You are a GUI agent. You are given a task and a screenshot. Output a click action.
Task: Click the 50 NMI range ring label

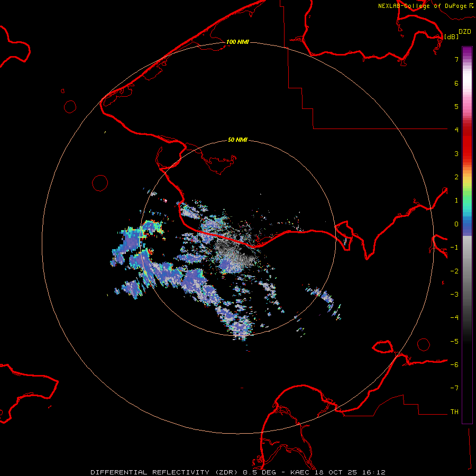[237, 140]
